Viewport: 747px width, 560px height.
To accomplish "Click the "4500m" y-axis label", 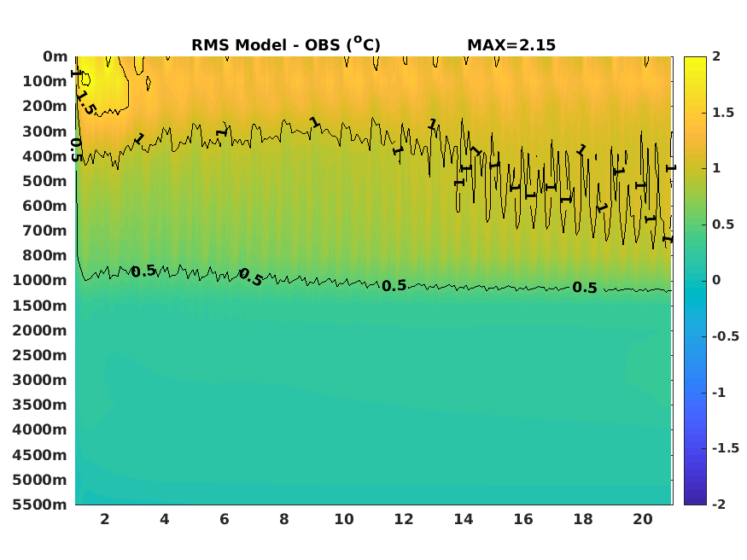I will 39,455.
